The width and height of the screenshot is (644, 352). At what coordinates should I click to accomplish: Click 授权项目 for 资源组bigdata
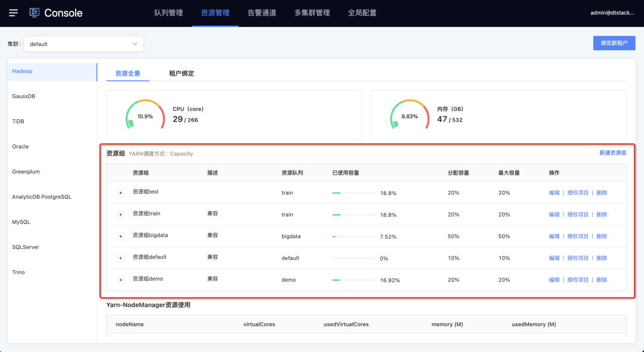(x=578, y=236)
